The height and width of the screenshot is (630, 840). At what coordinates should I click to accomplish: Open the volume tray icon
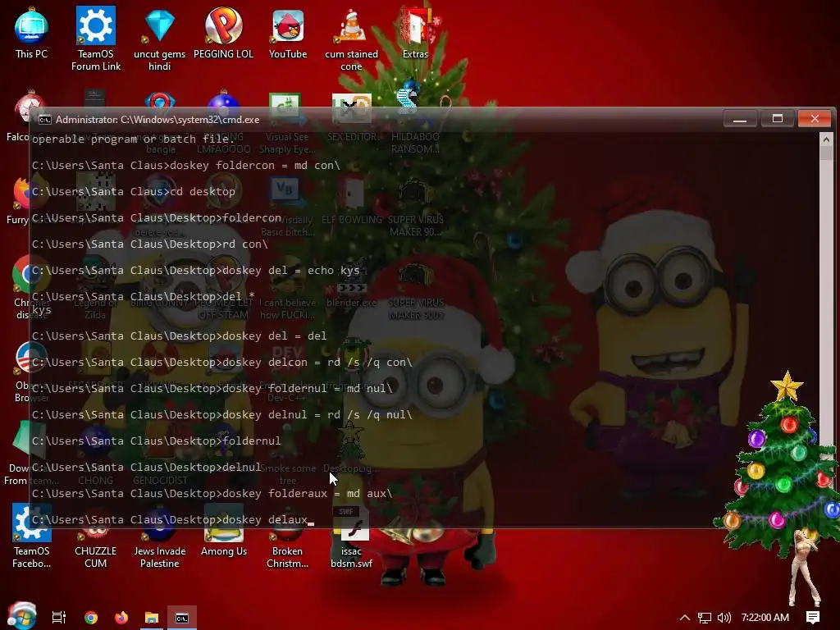[724, 618]
